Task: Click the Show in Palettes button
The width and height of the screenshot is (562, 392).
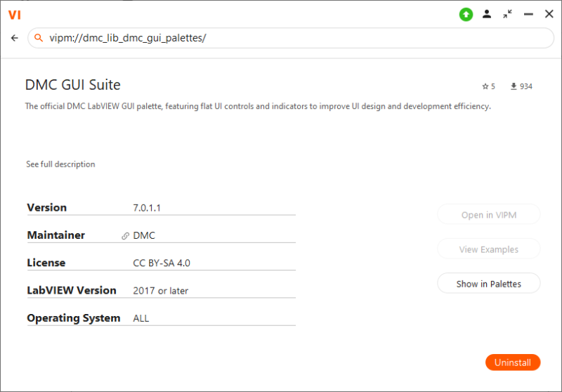Action: pyautogui.click(x=488, y=283)
